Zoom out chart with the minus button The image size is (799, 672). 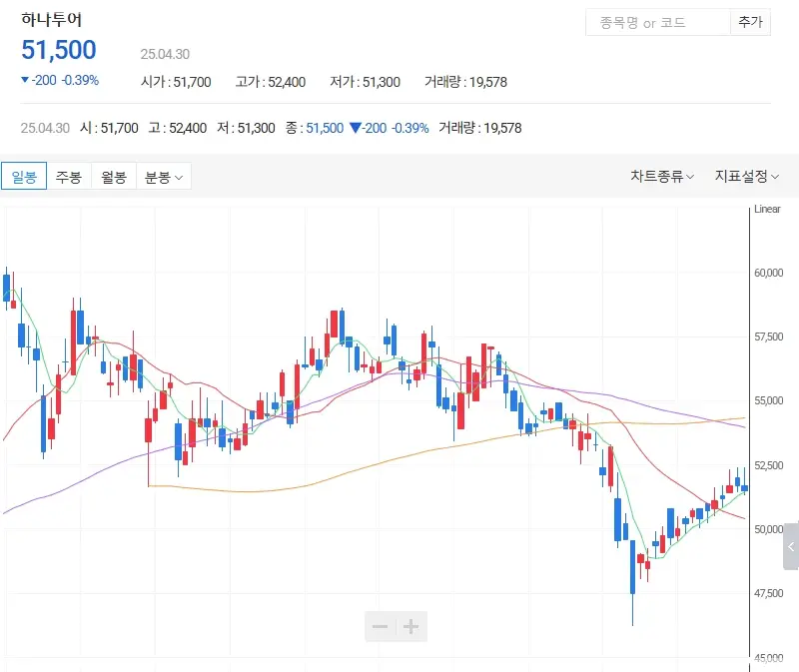click(x=381, y=626)
